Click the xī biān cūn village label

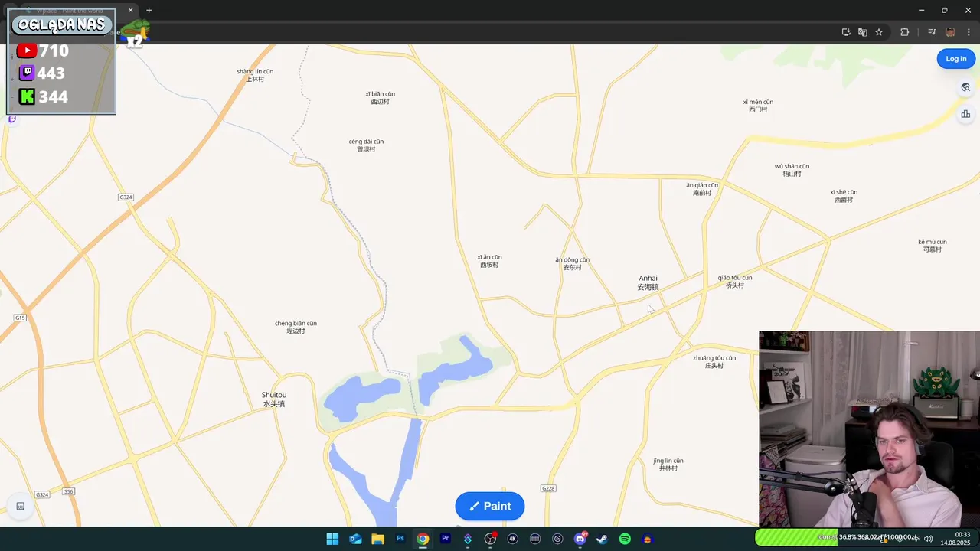380,97
